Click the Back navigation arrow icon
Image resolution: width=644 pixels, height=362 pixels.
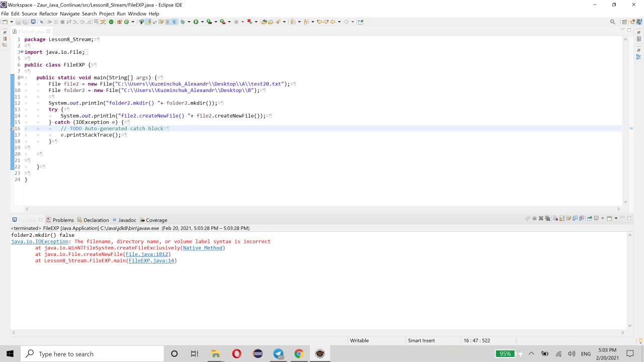tap(333, 22)
